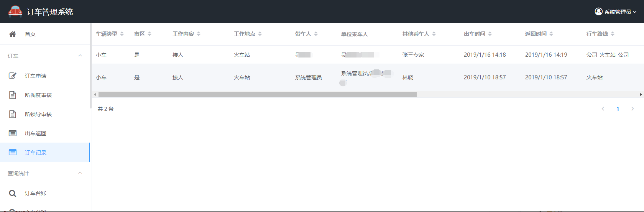Image resolution: width=644 pixels, height=212 pixels.
Task: Click the scrollbar right arrow
Action: point(641,94)
